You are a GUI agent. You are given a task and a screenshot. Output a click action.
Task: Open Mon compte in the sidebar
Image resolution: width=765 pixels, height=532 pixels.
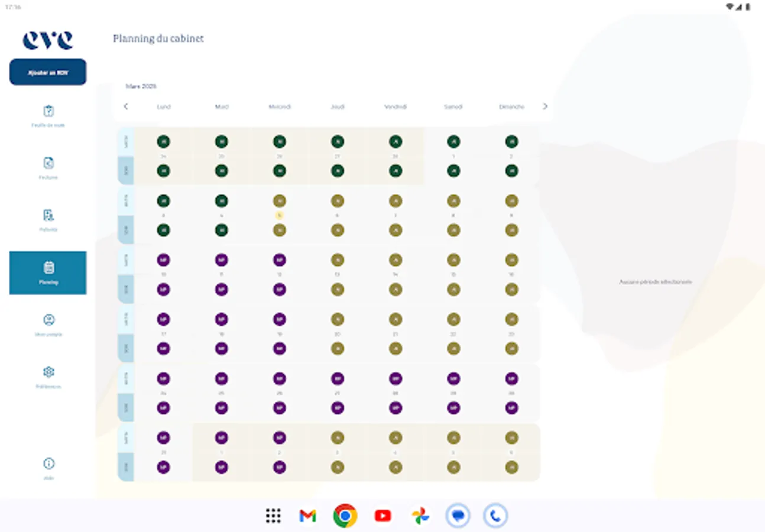coord(48,325)
